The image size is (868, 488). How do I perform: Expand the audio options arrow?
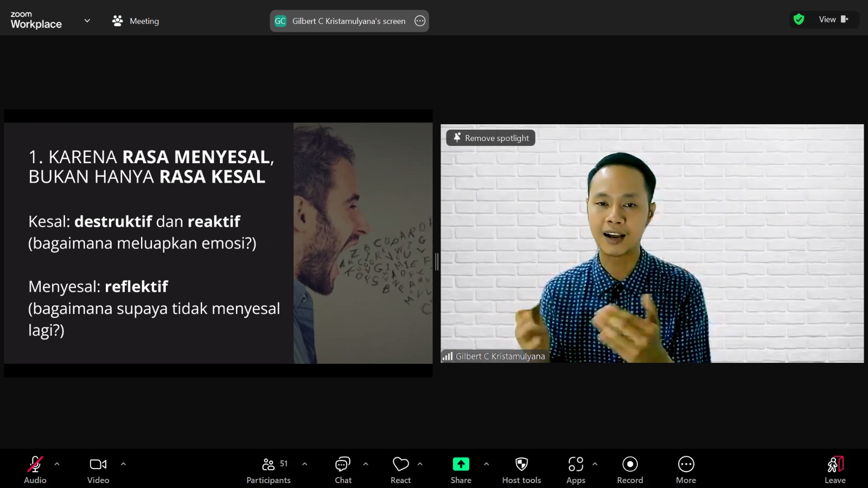click(57, 464)
